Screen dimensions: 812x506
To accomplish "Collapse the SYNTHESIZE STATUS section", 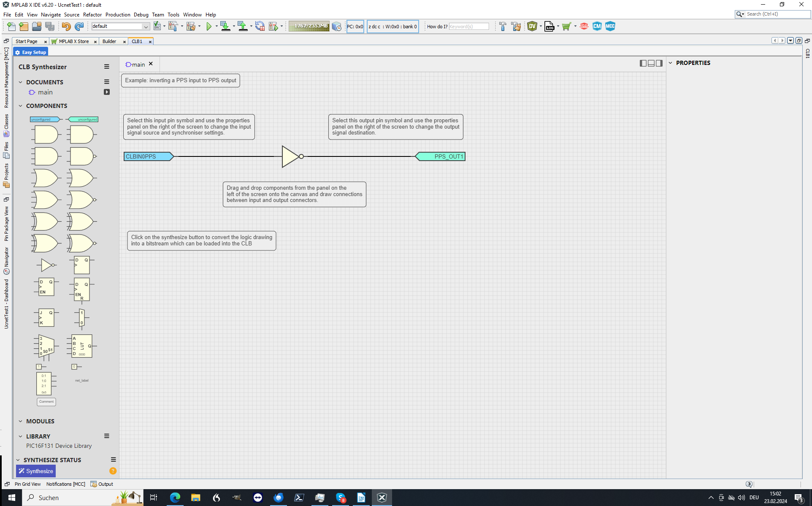I will pos(18,460).
